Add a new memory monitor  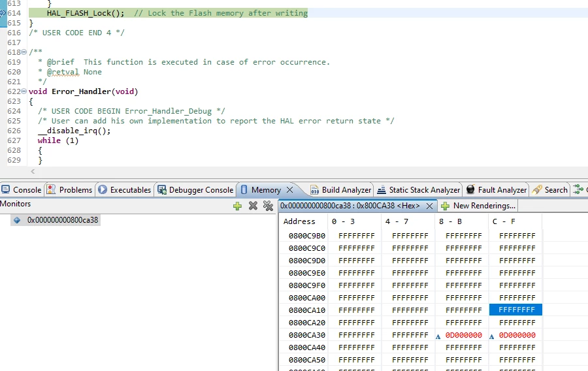[237, 206]
